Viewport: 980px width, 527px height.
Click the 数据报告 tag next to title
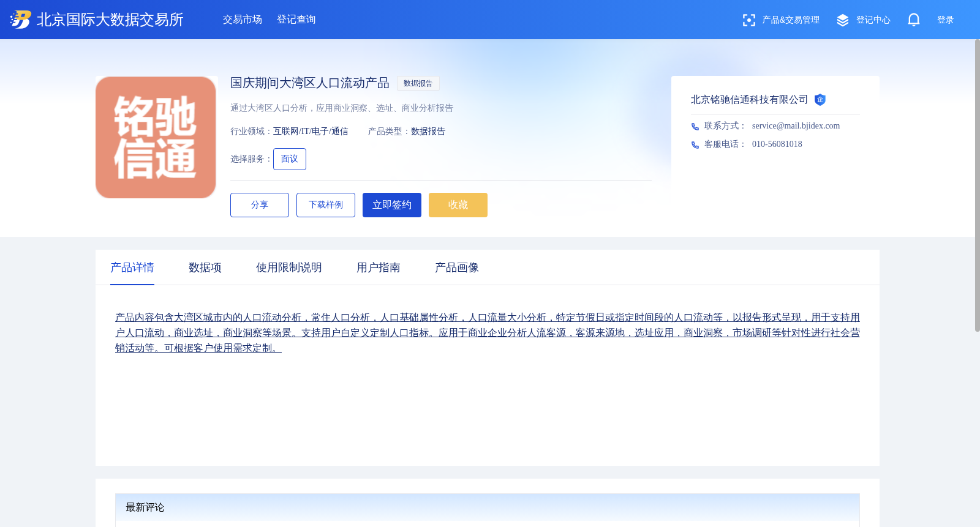[x=418, y=83]
